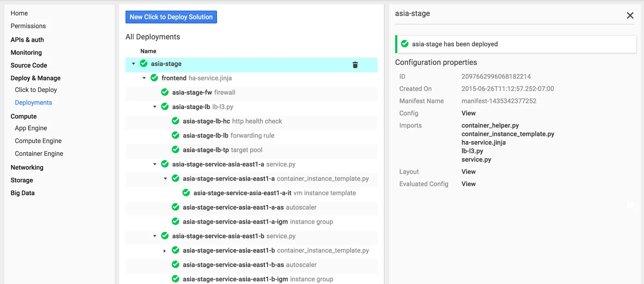Click status icon of asia-stage-lb-hc health check

tap(175, 121)
